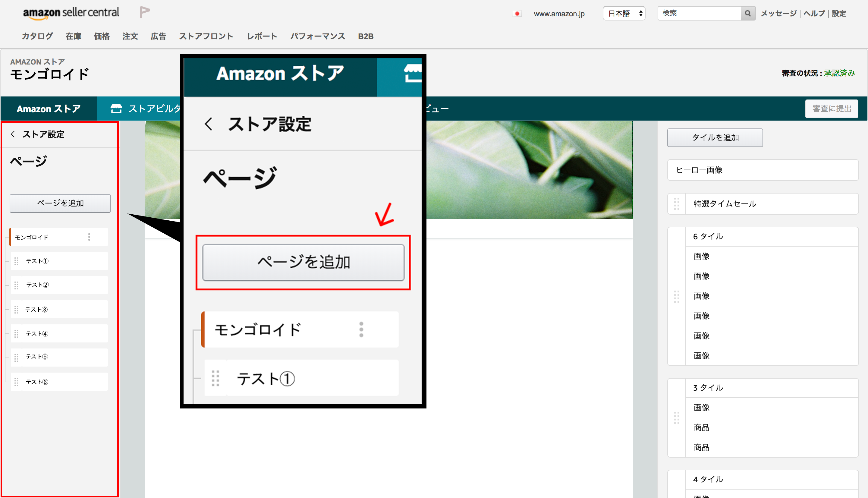The width and height of the screenshot is (868, 498).
Task: Open the three-dot menu for モンゴロイド page
Action: [x=89, y=237]
